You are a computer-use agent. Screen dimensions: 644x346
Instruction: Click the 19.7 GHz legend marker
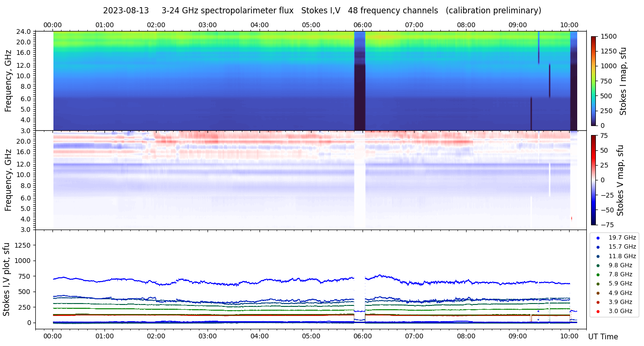point(598,238)
